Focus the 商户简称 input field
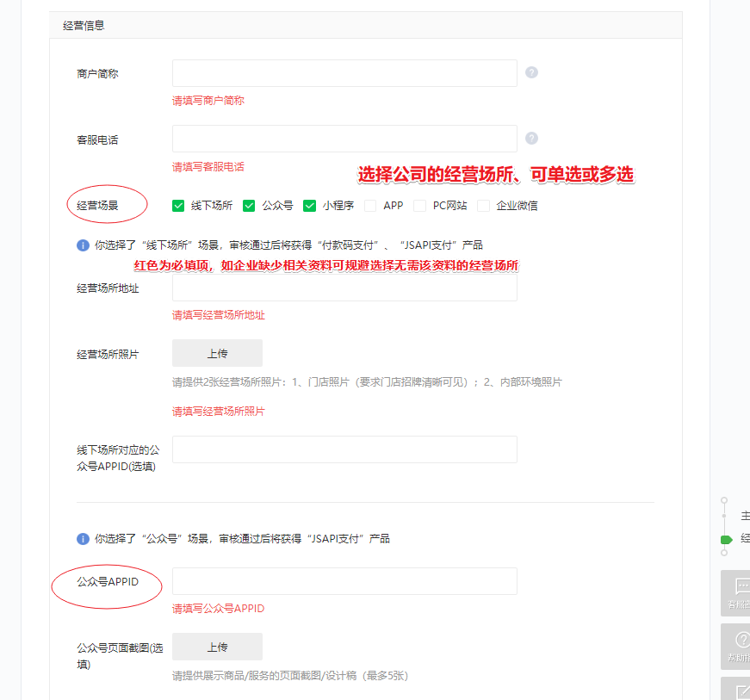Screen dimensions: 750x700 coord(344,73)
